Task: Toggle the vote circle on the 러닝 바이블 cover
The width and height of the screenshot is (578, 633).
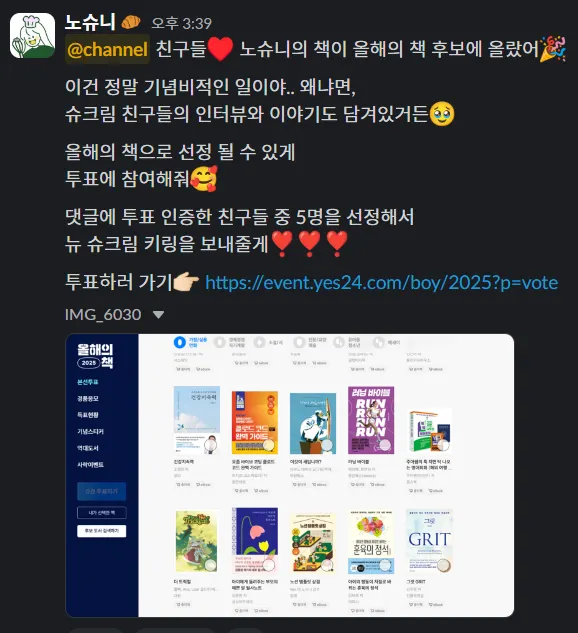Action: pos(385,445)
